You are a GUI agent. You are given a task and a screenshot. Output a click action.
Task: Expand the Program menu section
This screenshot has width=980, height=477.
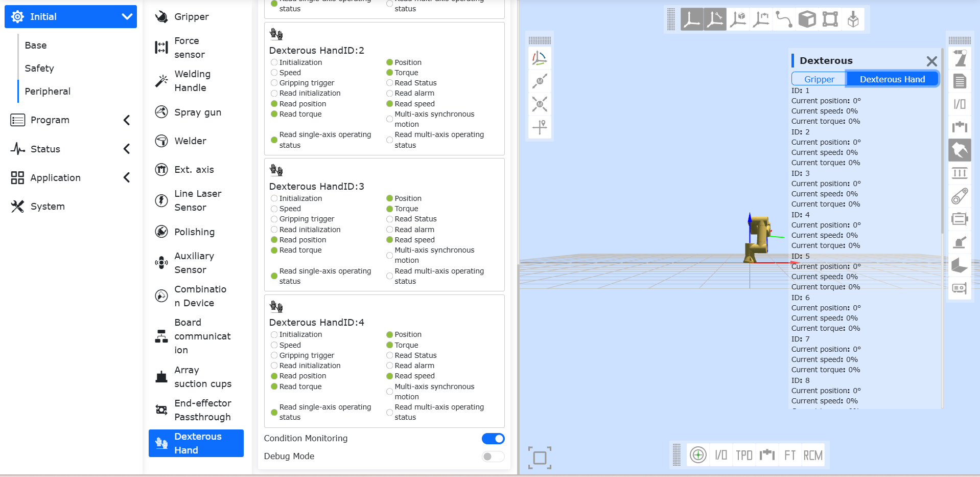pyautogui.click(x=71, y=120)
